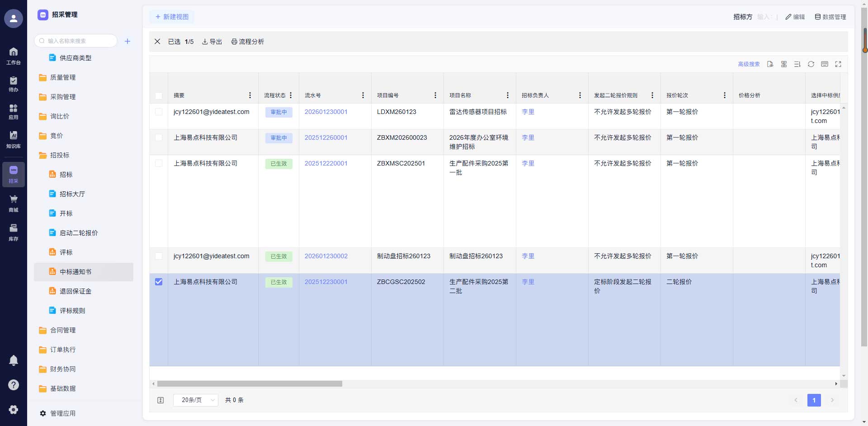This screenshot has height=426, width=868.
Task: Enter fullscreen using the expand icon
Action: (x=838, y=64)
